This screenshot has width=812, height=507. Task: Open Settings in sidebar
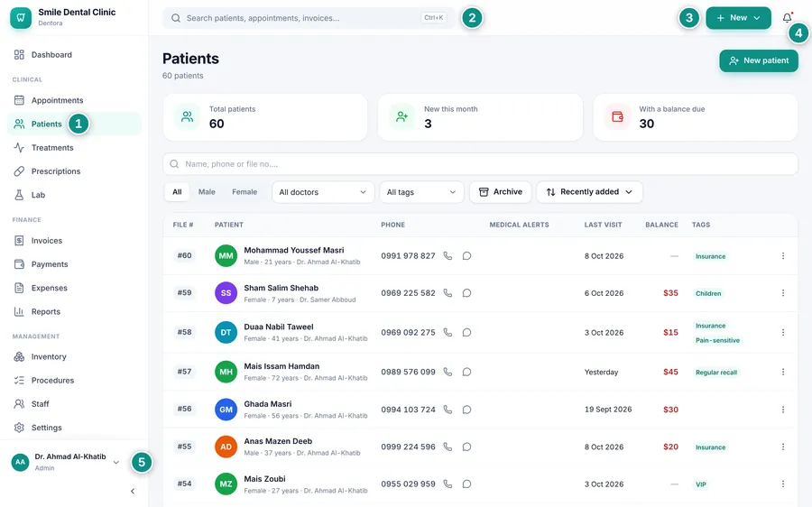tap(74, 428)
